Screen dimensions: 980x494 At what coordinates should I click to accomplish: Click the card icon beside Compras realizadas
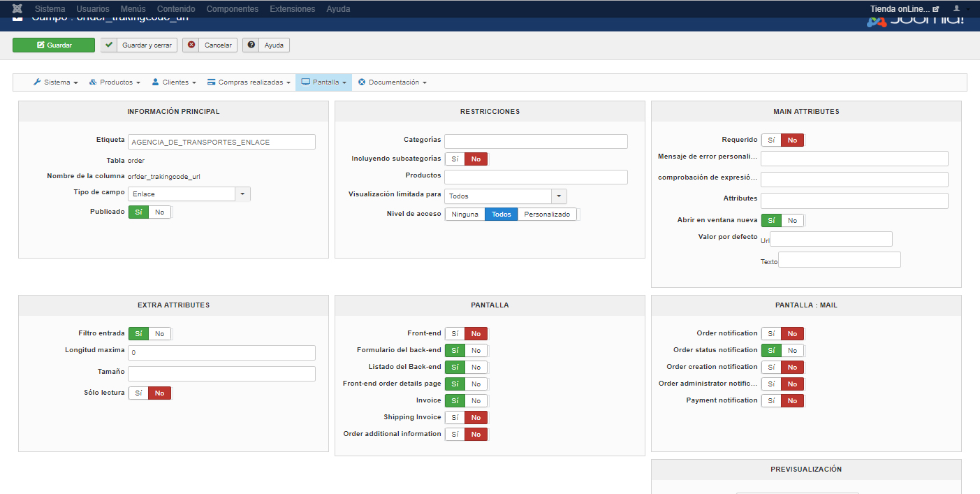(211, 82)
